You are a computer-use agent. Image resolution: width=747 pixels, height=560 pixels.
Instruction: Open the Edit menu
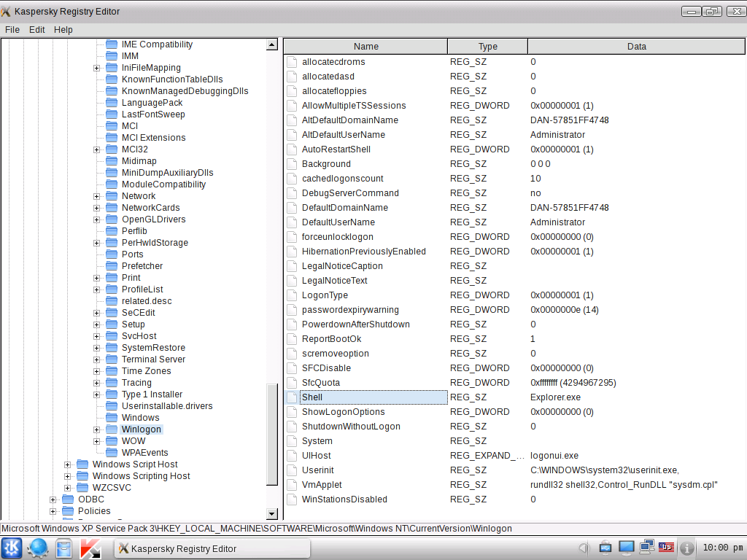[x=36, y=29]
